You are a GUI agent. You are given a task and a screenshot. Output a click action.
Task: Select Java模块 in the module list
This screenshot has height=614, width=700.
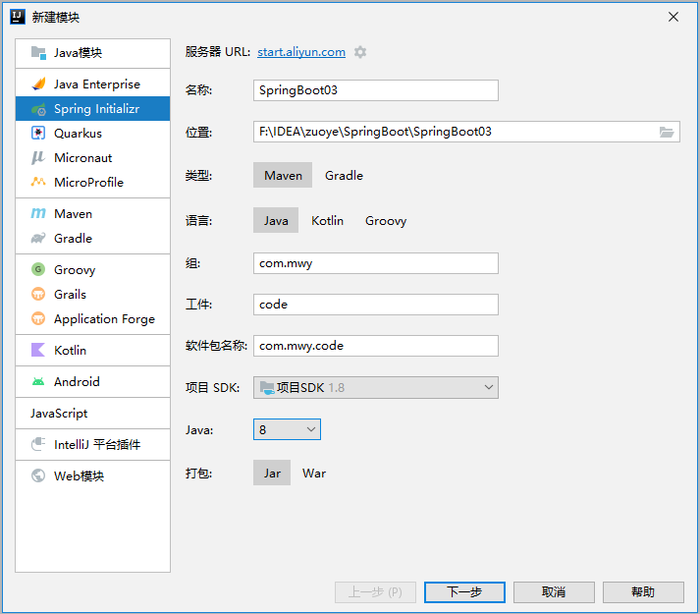click(93, 53)
